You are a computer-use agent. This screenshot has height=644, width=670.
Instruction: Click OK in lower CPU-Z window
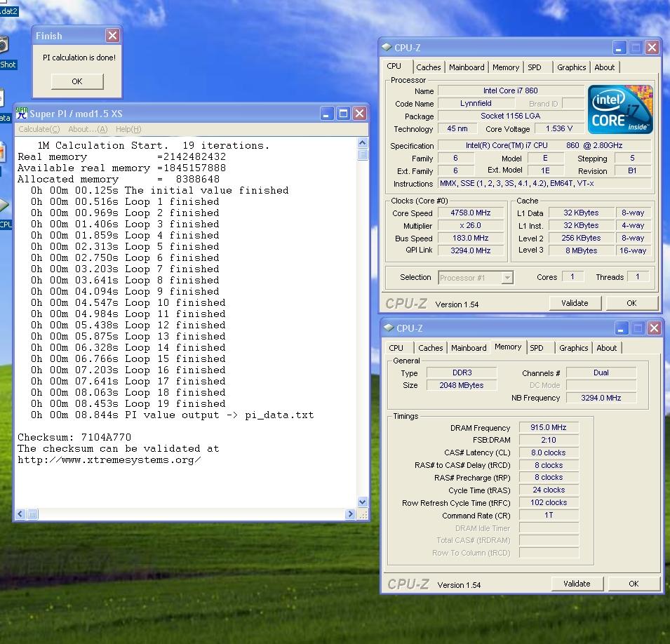634,584
